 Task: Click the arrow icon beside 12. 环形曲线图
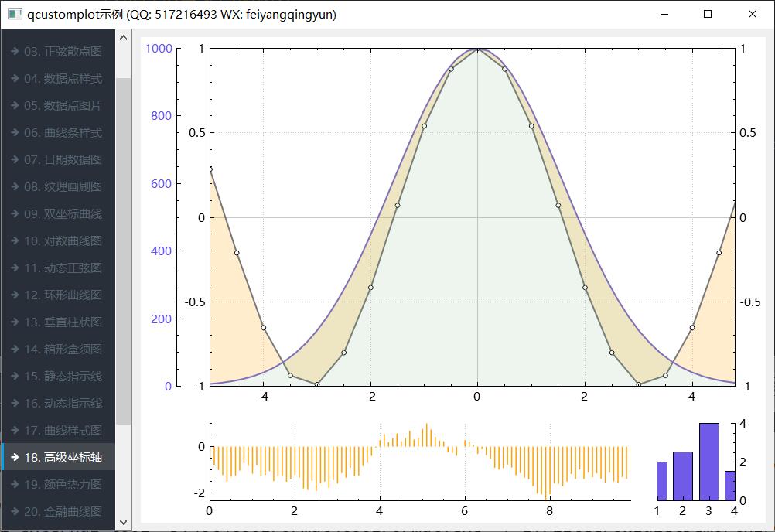(x=14, y=295)
